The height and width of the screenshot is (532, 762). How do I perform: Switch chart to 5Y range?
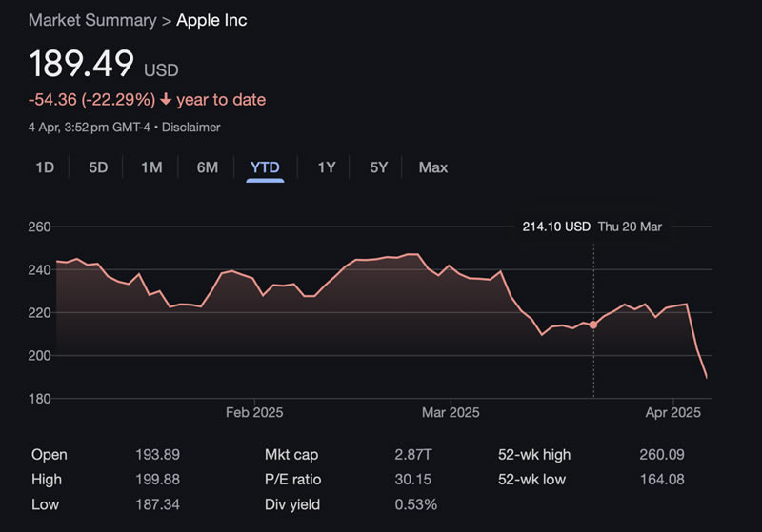coord(379,167)
